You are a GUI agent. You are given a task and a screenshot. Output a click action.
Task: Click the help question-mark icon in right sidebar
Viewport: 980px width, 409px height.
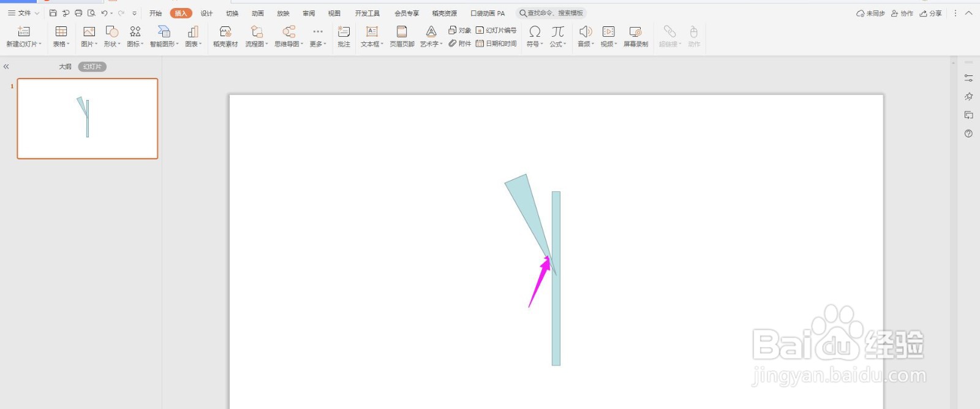[968, 133]
